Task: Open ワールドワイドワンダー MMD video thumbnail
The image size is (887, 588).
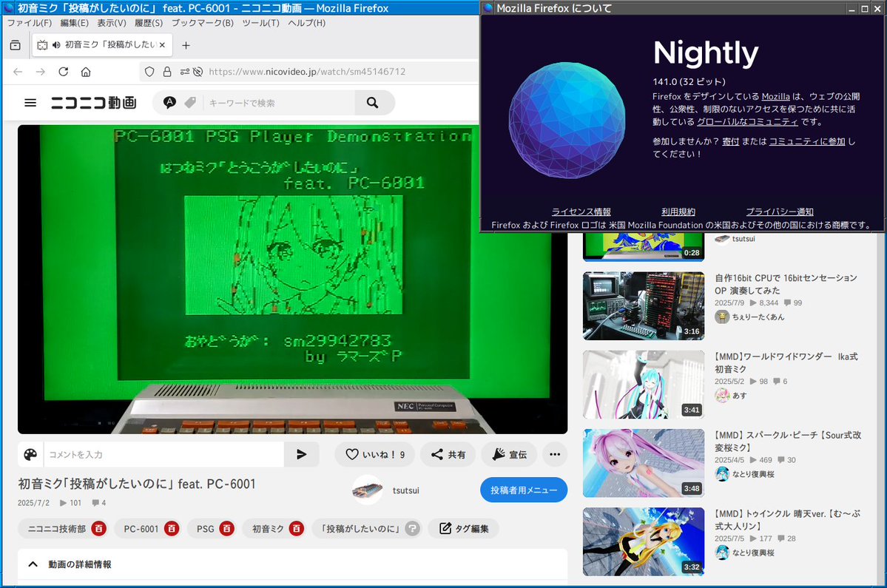Action: (644, 385)
